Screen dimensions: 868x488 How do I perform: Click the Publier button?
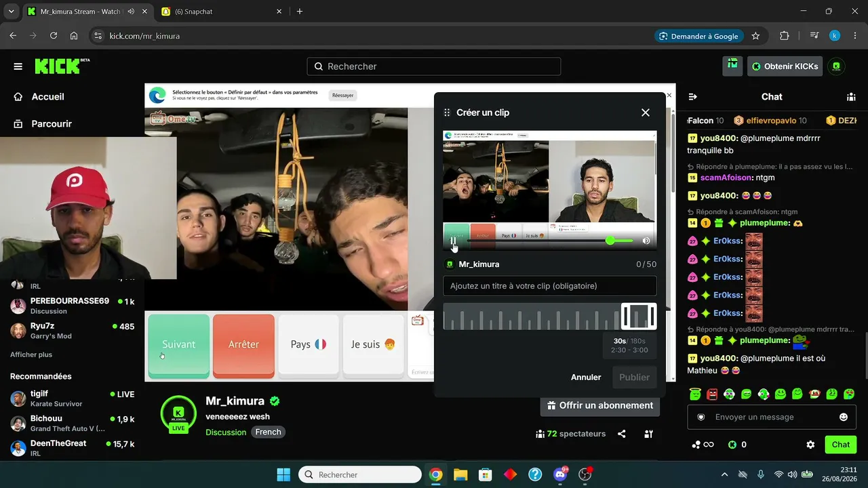[634, 377]
